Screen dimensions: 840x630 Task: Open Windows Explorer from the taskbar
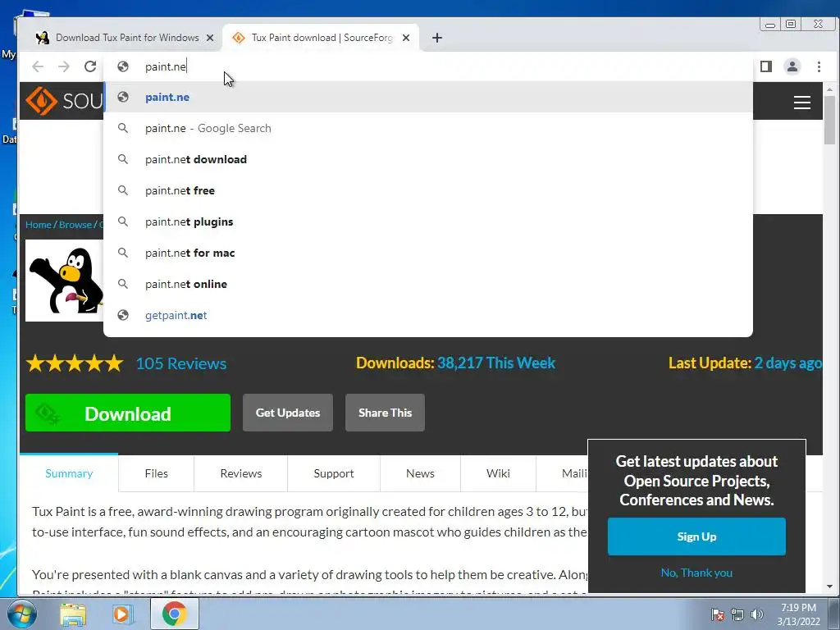pos(73,614)
